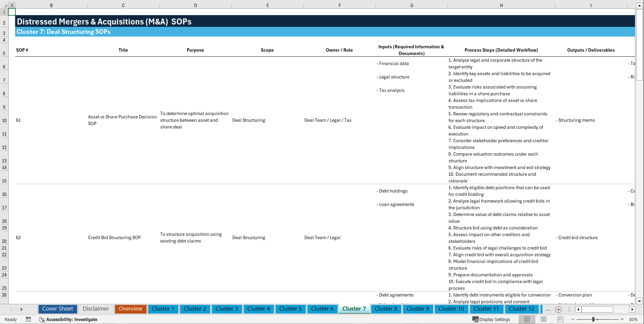The height and width of the screenshot is (324, 644).
Task: Zoom in using the plus control
Action: 622,319
